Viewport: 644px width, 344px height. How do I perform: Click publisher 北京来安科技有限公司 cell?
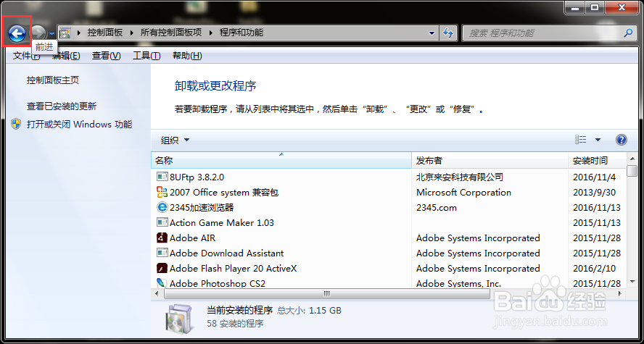(460, 177)
